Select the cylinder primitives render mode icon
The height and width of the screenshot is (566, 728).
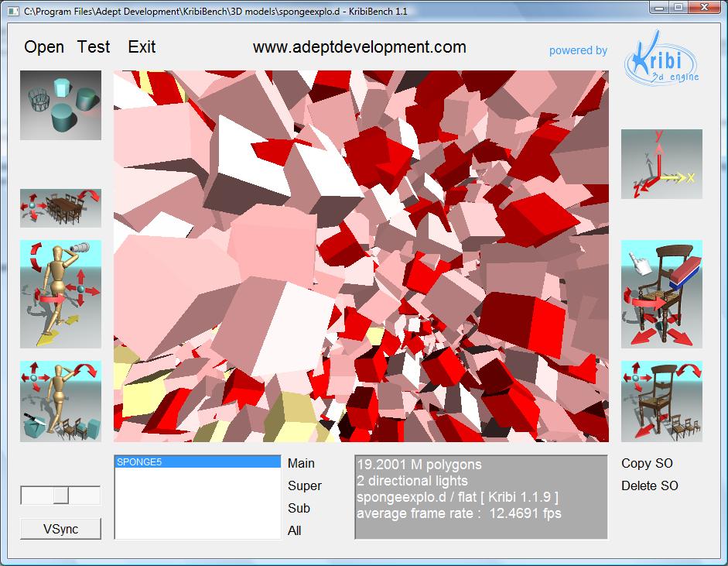point(60,105)
